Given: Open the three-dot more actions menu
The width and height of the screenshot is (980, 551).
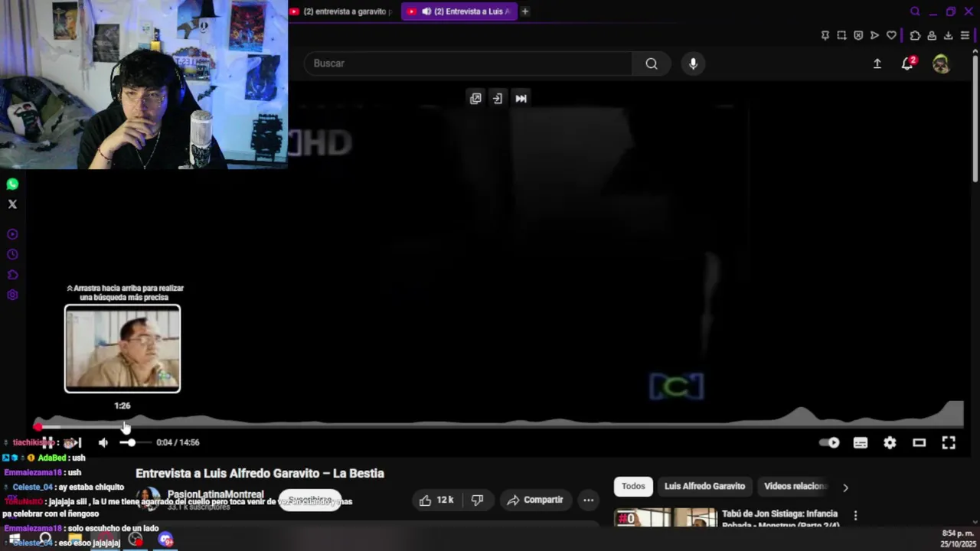Looking at the screenshot, I should click(x=588, y=500).
